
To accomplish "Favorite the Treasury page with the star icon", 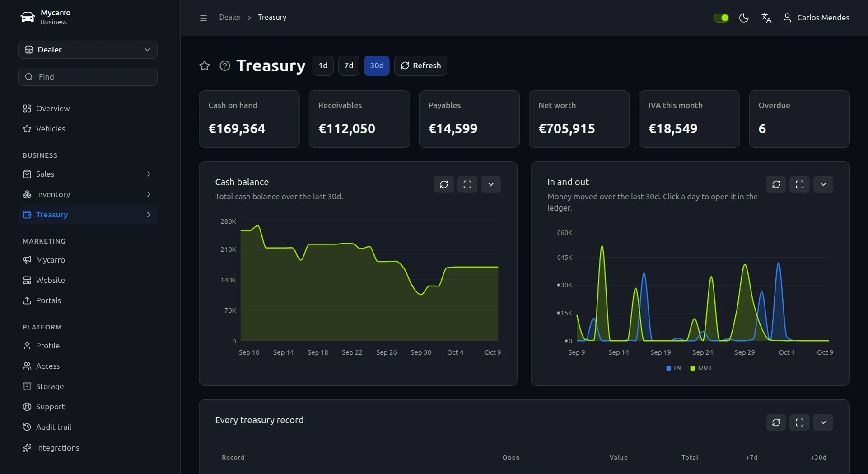I will [x=205, y=66].
